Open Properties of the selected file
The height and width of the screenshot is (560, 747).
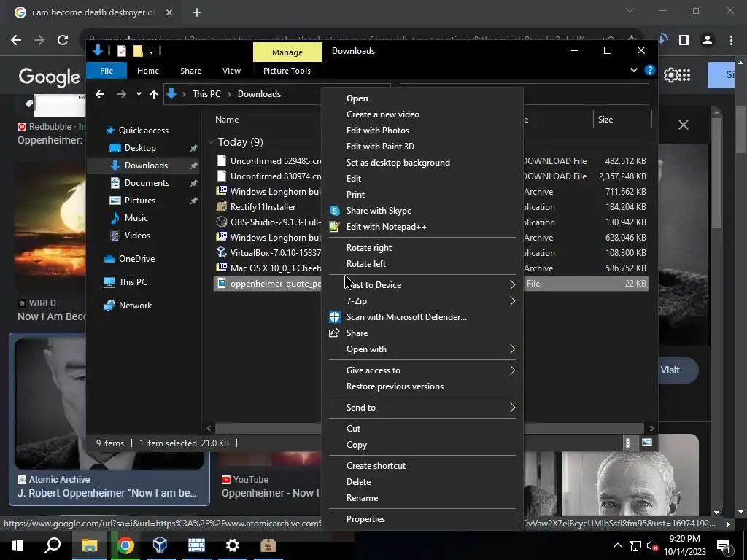(365, 519)
